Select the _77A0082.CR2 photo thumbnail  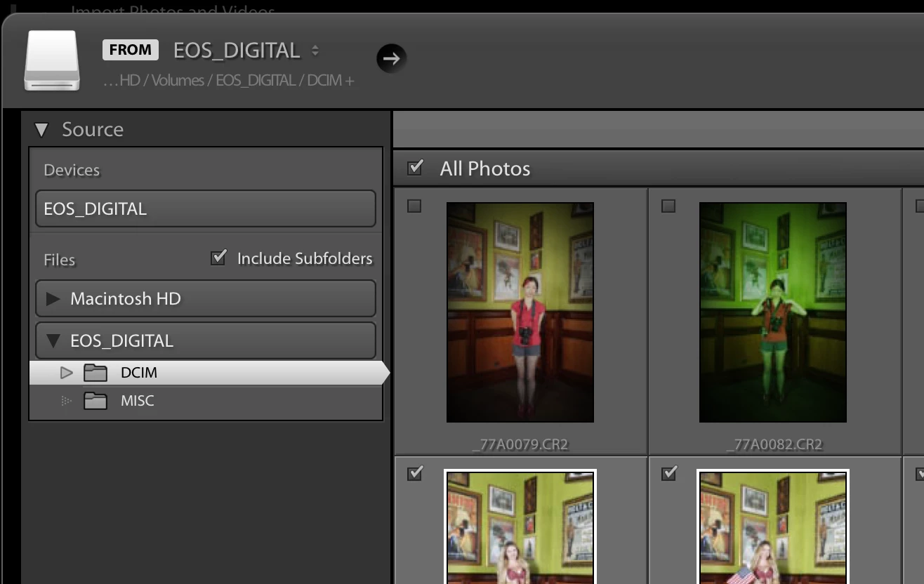click(x=773, y=312)
